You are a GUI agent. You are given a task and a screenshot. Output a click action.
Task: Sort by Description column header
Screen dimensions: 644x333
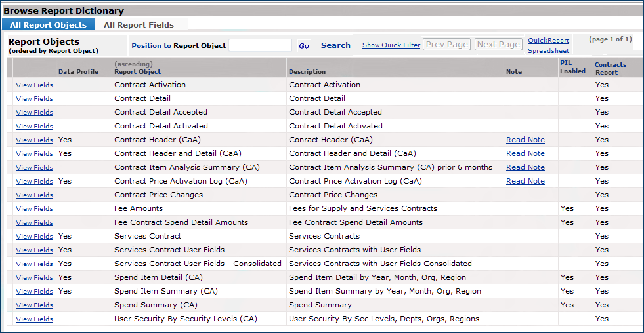307,72
